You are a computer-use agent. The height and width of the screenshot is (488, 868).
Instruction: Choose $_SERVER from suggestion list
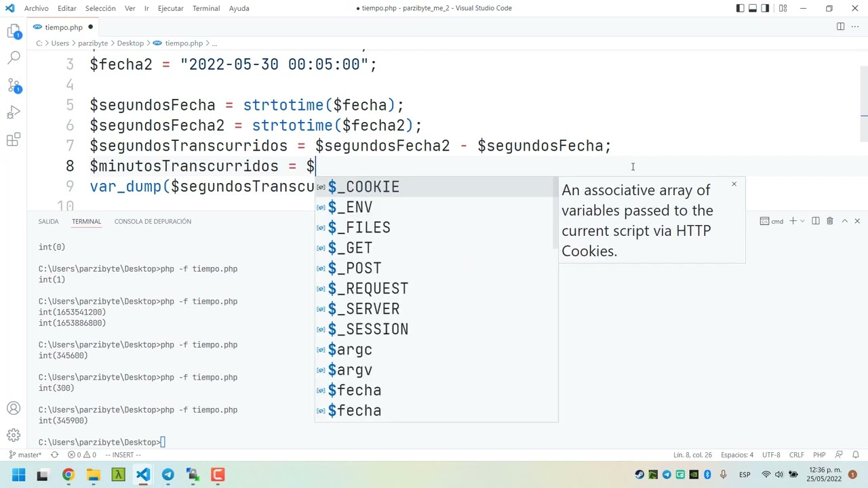pyautogui.click(x=435, y=309)
